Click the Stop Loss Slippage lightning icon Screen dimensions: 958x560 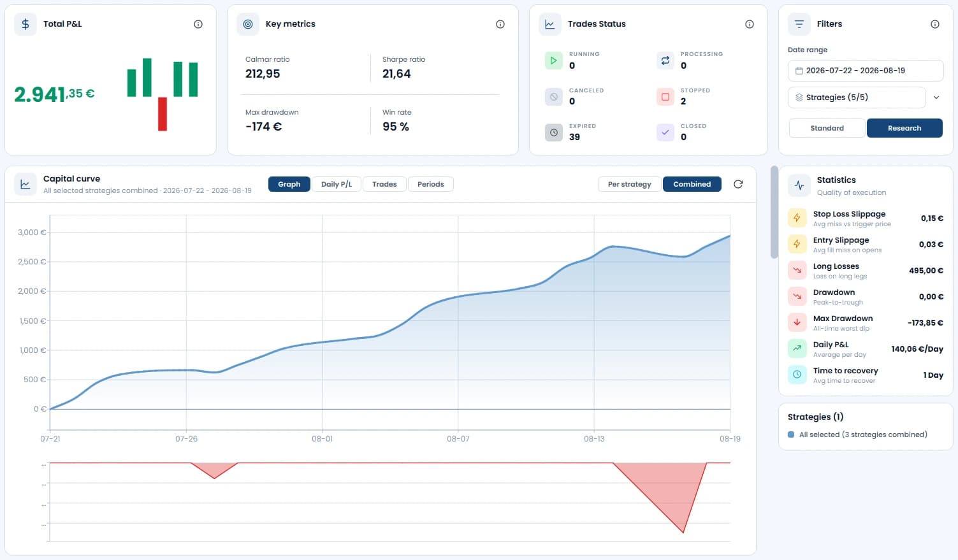tap(797, 218)
